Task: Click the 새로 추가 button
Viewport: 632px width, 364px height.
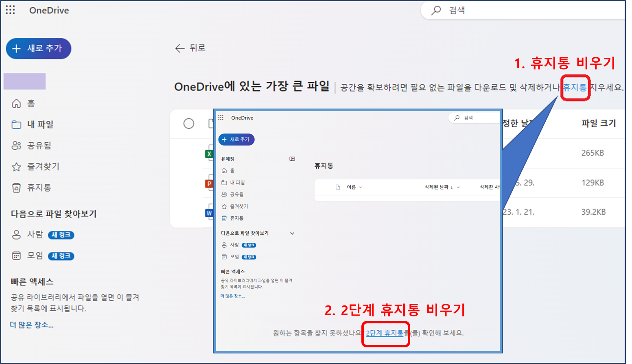Action: [x=38, y=48]
